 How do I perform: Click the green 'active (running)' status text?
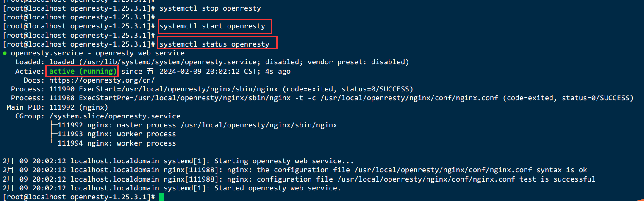[83, 71]
